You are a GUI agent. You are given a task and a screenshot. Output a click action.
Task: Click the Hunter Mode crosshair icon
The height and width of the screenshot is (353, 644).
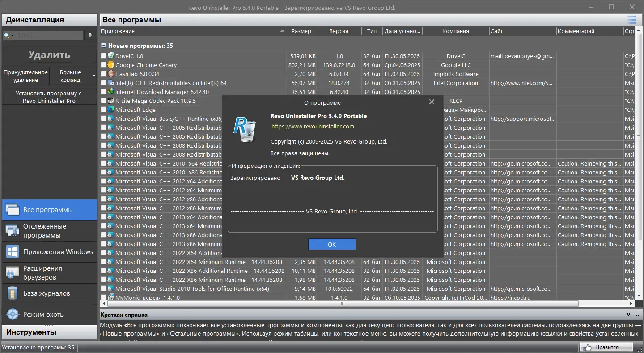click(13, 315)
